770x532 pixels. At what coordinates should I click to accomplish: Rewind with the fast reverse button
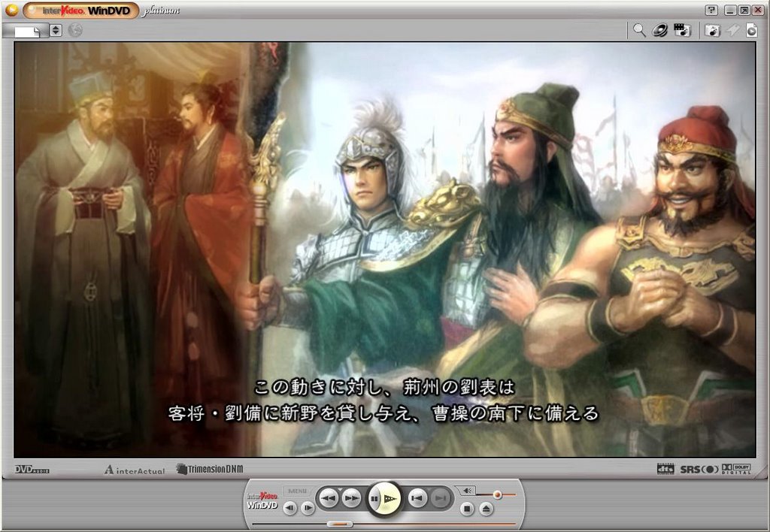(328, 498)
